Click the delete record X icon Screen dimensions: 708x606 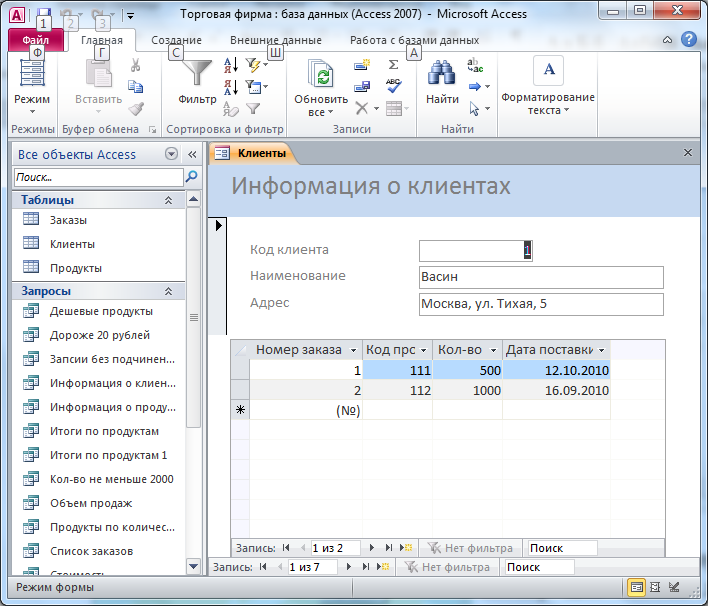pos(362,108)
